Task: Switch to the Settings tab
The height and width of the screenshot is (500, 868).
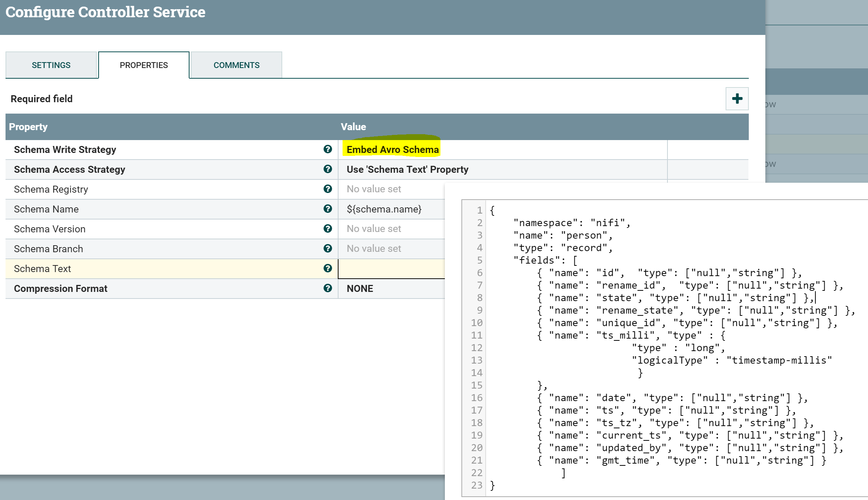Action: coord(51,65)
